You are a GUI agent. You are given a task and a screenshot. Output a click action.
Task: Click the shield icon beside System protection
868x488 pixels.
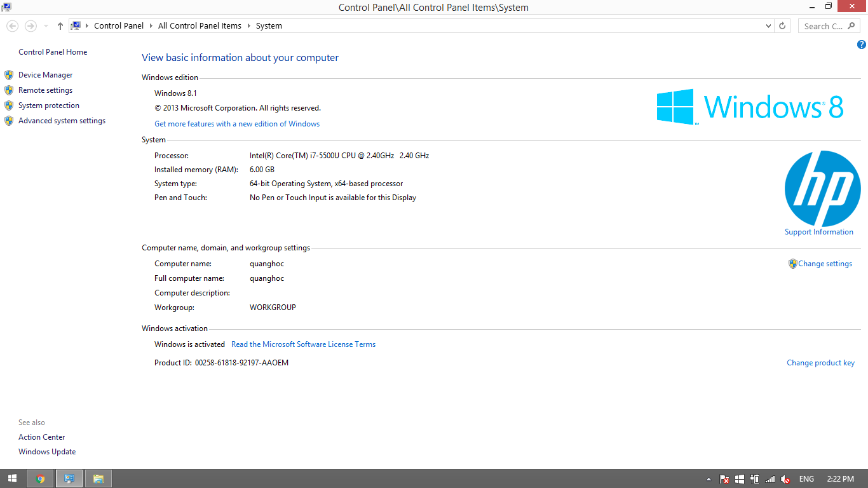pos(9,105)
